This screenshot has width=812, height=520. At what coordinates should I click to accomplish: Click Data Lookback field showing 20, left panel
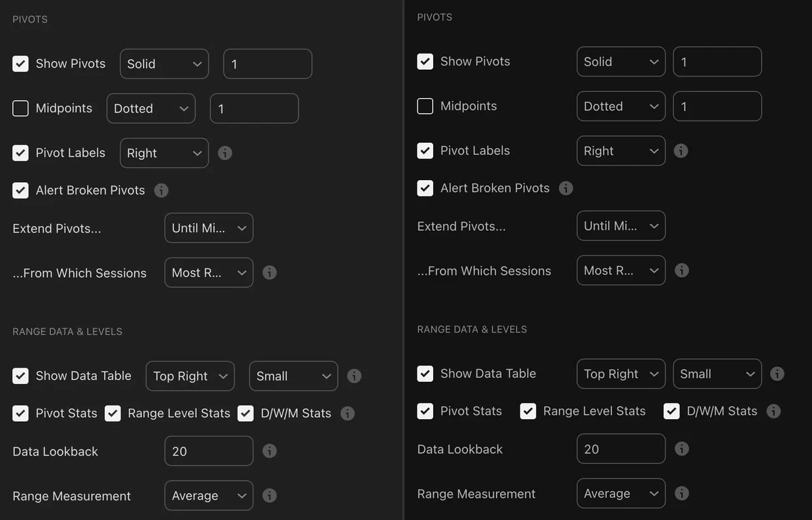pyautogui.click(x=209, y=451)
